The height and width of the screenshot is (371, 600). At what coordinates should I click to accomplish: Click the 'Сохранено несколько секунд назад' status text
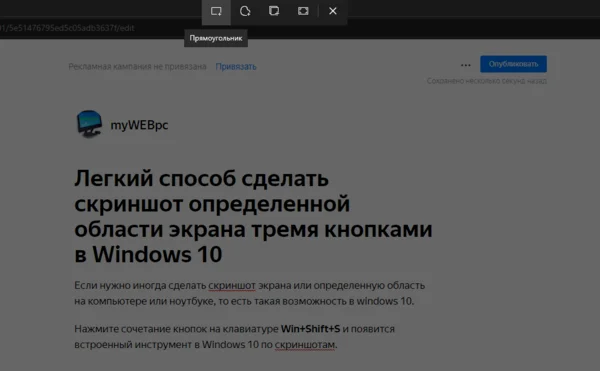pyautogui.click(x=487, y=81)
